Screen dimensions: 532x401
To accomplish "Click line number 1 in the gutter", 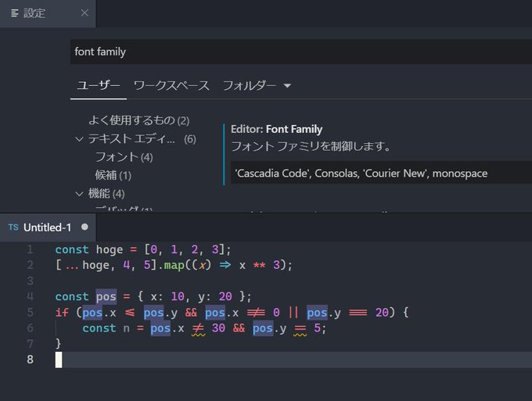I will click(x=30, y=249).
